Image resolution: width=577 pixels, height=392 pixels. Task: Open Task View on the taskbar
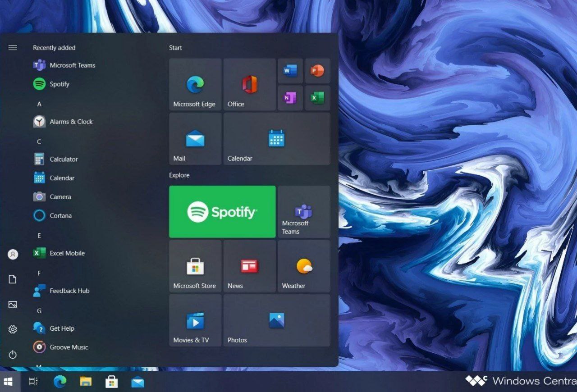pyautogui.click(x=33, y=382)
